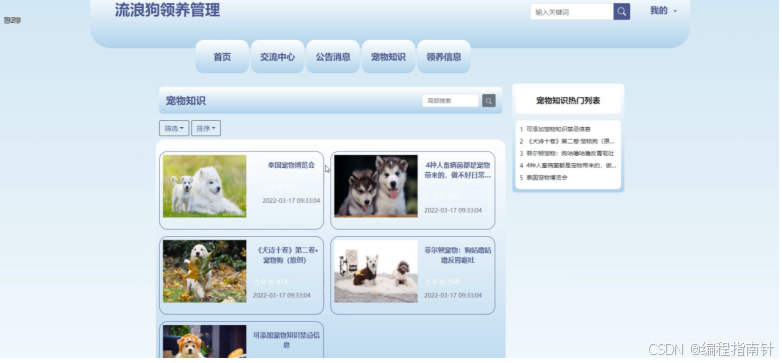Click the views icon on 菲尔顿宠物 card
The height and width of the screenshot is (363, 782).
point(442,282)
